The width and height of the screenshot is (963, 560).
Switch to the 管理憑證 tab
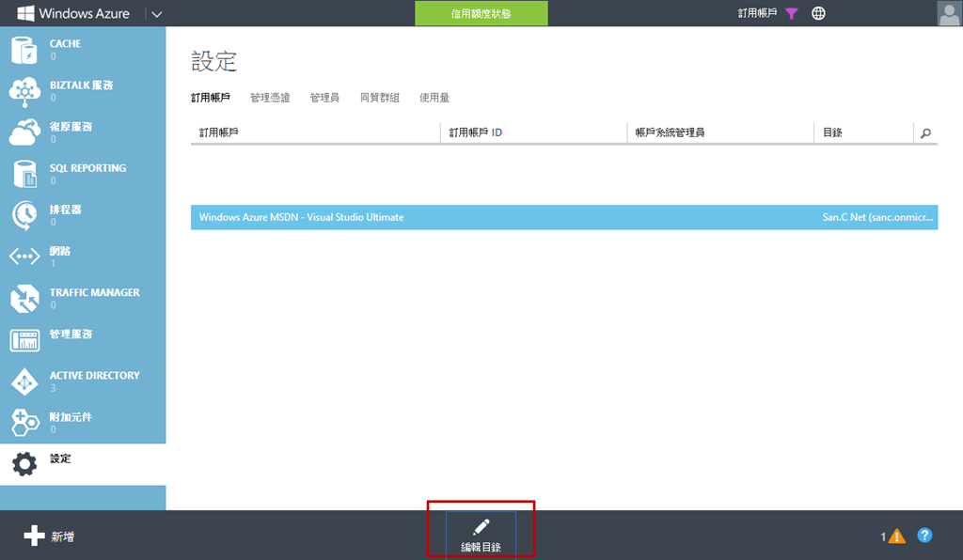tap(270, 98)
